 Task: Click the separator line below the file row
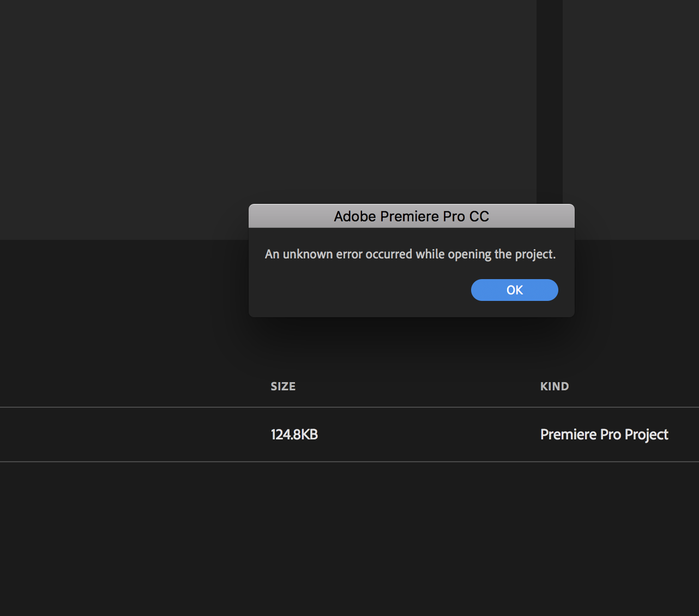point(136,464)
